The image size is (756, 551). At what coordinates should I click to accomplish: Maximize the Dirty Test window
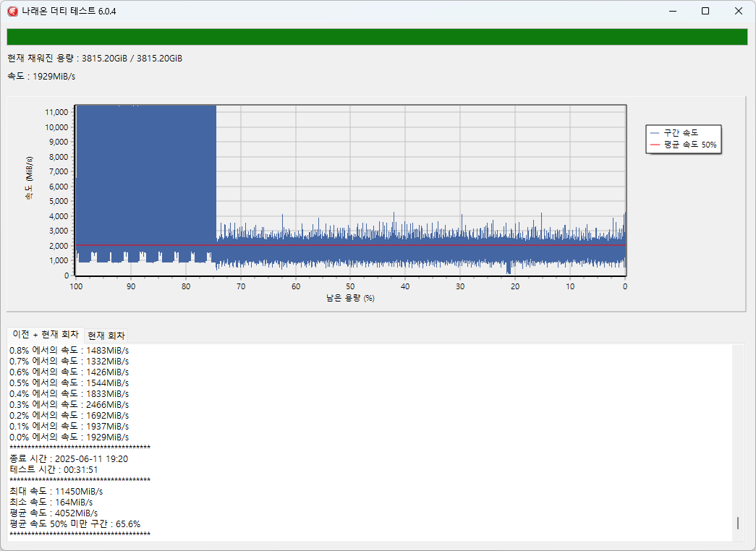[x=705, y=11]
